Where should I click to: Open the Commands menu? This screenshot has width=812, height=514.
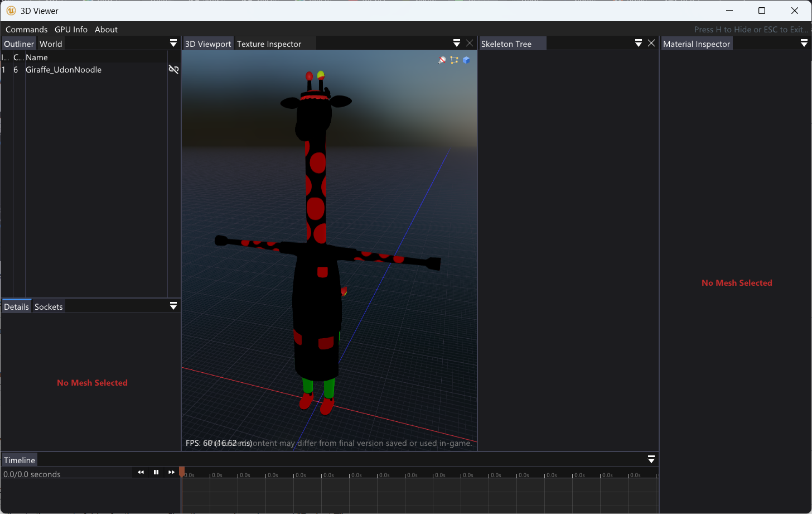(x=27, y=30)
